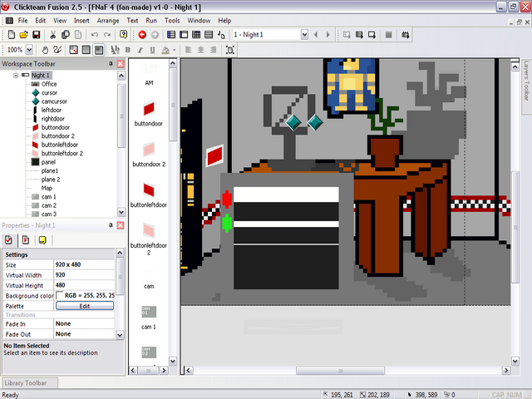Viewport: 532px width, 399px height.
Task: Open the Storyboard editor icon
Action: tap(171, 35)
